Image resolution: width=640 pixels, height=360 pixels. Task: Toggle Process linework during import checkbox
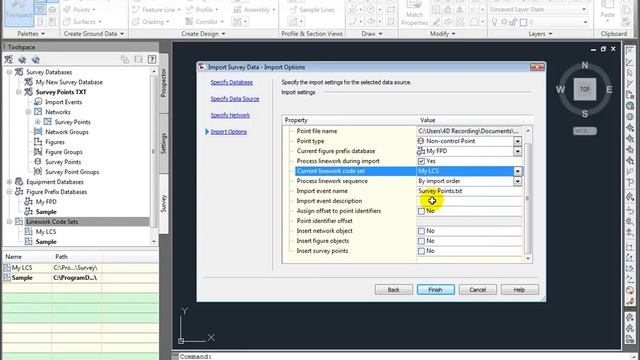click(421, 161)
